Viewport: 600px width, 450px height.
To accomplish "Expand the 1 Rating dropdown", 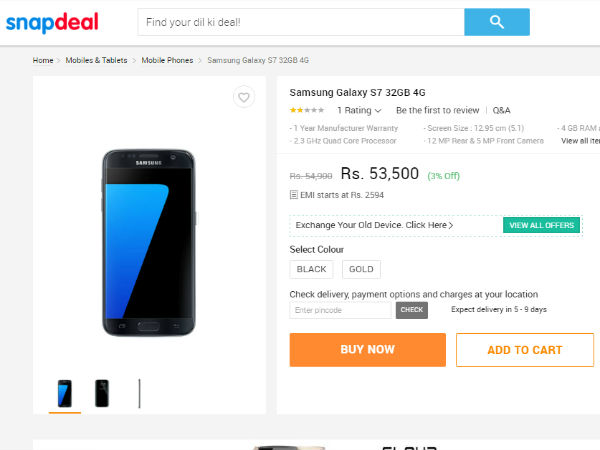I will (359, 110).
